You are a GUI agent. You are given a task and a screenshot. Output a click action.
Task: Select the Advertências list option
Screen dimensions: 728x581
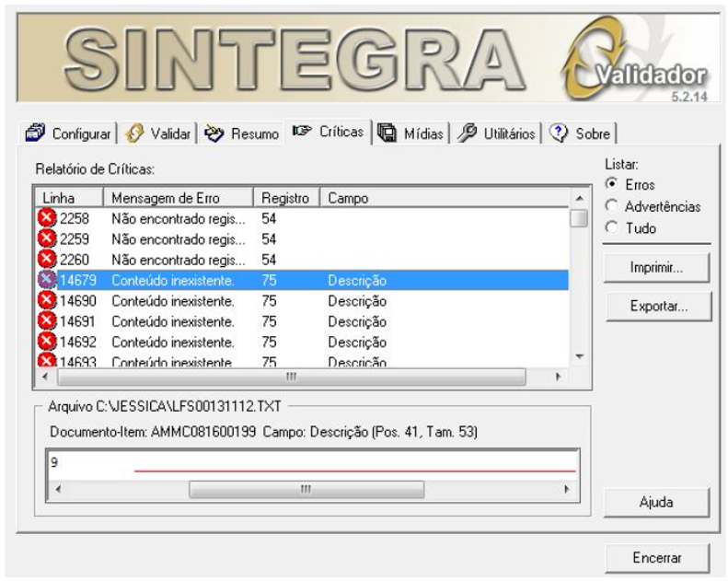(653, 206)
